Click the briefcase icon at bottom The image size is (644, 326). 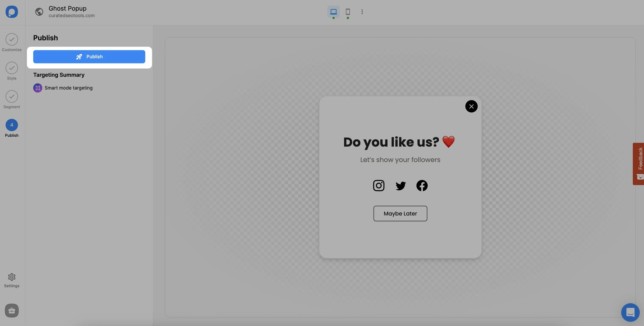coord(12,311)
